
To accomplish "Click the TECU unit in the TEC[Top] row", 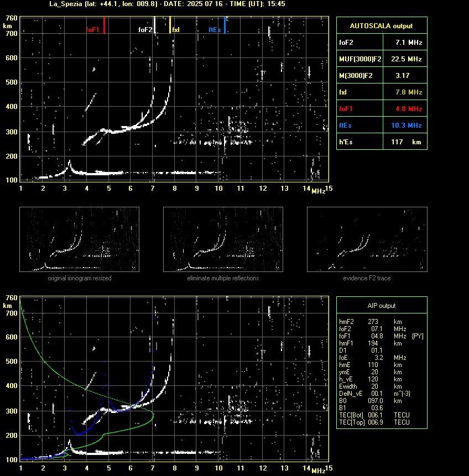I will point(402,422).
